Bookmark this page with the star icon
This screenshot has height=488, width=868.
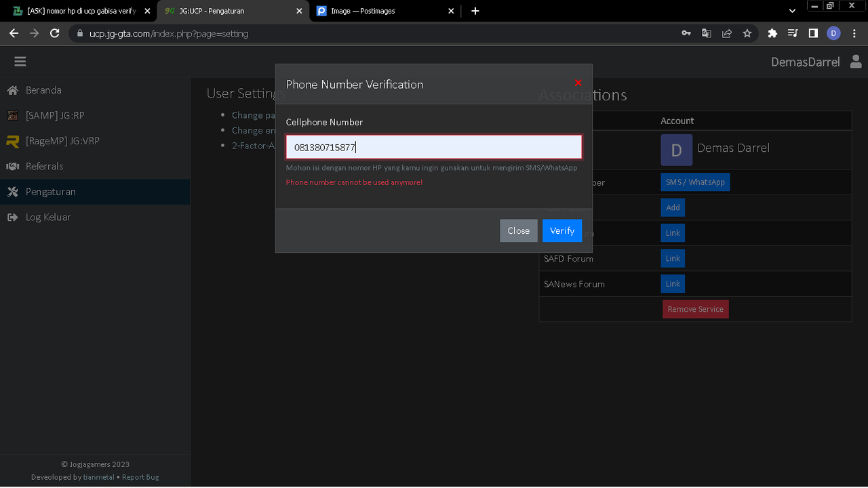coord(747,33)
